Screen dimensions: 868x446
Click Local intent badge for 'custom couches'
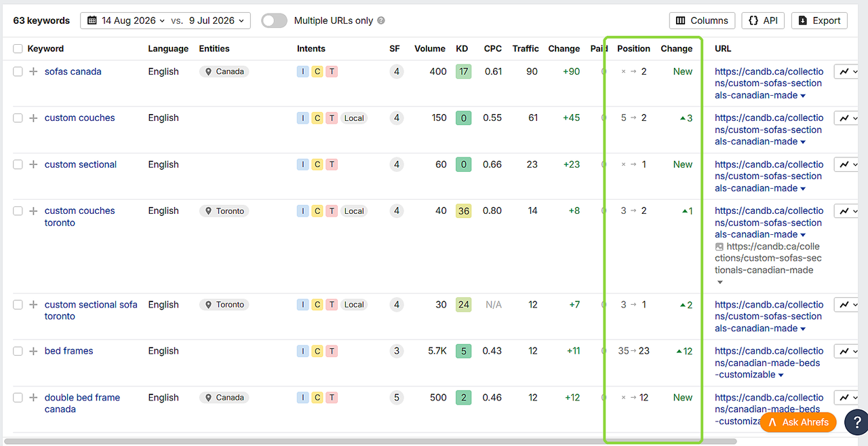point(354,118)
